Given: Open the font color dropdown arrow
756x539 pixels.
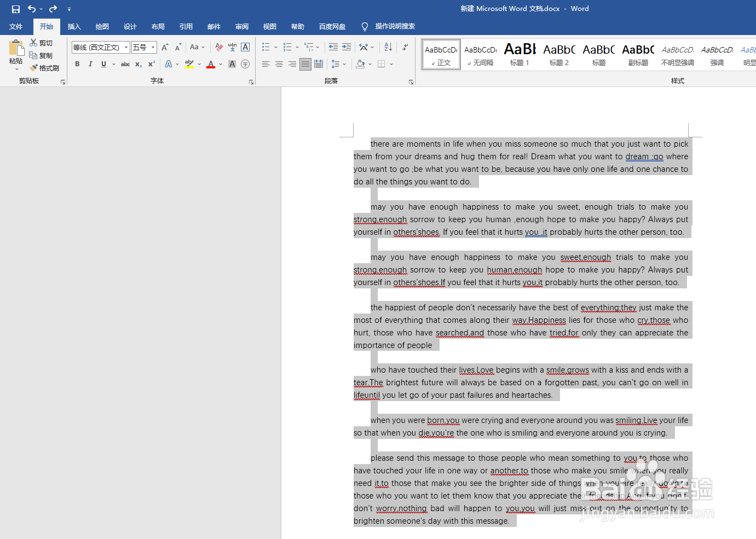Looking at the screenshot, I should click(221, 64).
